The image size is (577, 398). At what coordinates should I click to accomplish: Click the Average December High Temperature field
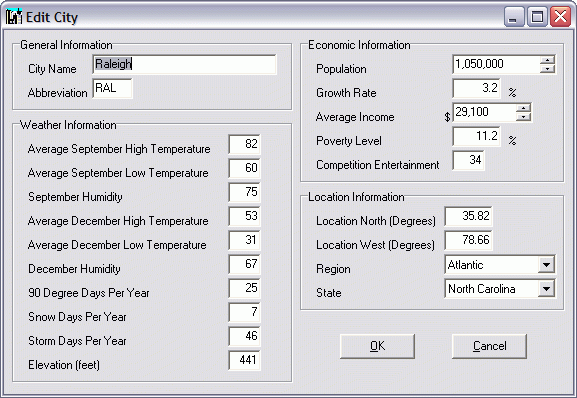click(244, 216)
